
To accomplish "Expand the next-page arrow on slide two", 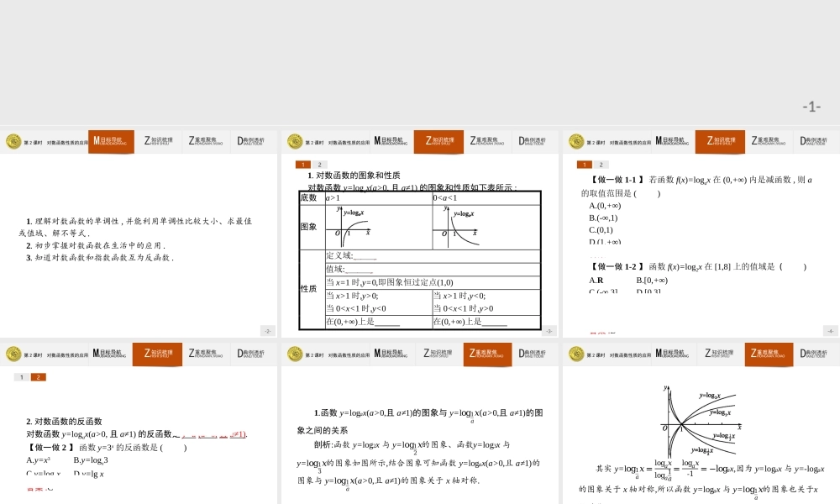I will [x=550, y=330].
